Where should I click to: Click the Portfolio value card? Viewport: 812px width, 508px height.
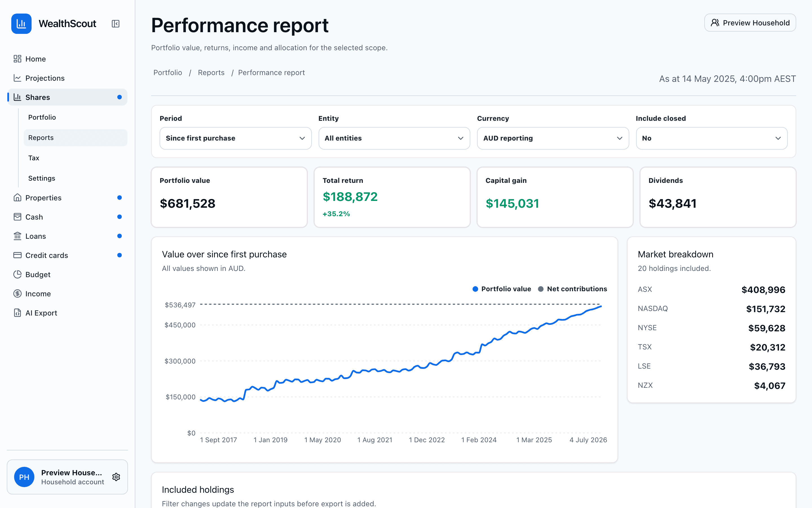pyautogui.click(x=229, y=197)
